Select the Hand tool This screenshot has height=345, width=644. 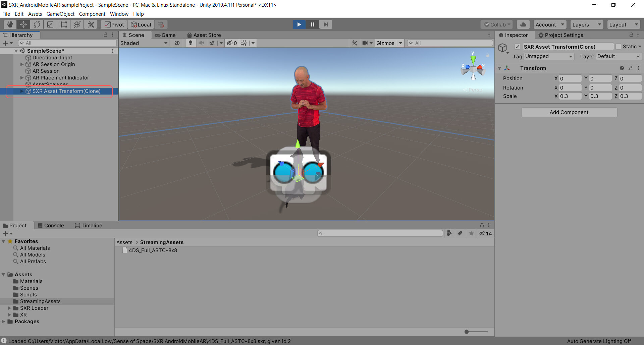pos(10,24)
